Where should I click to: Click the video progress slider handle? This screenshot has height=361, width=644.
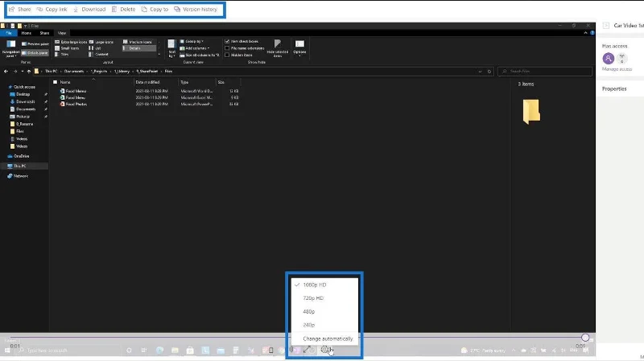click(585, 337)
